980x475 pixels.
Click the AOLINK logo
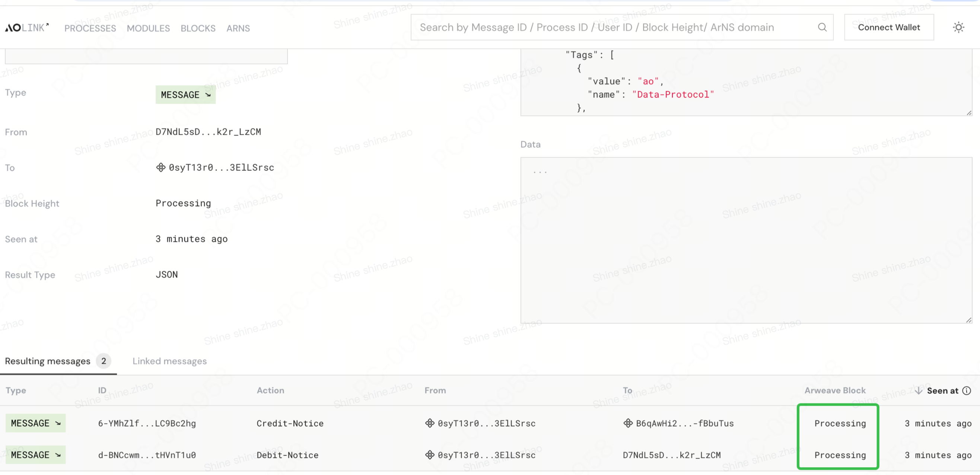(27, 28)
